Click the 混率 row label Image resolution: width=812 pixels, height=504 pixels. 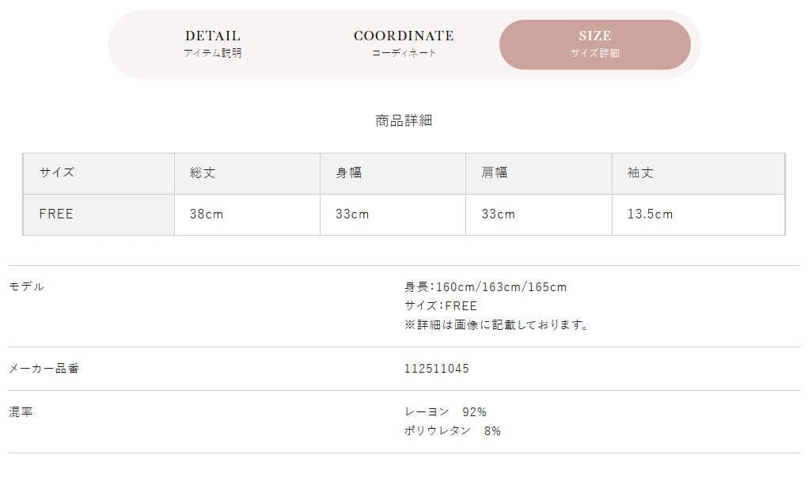tap(21, 412)
